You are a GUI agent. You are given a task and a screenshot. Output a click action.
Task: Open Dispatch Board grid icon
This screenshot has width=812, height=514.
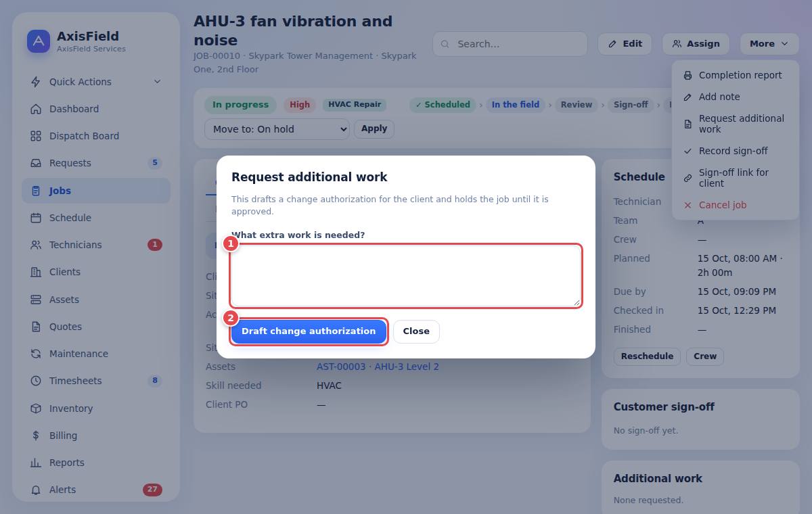coord(36,136)
